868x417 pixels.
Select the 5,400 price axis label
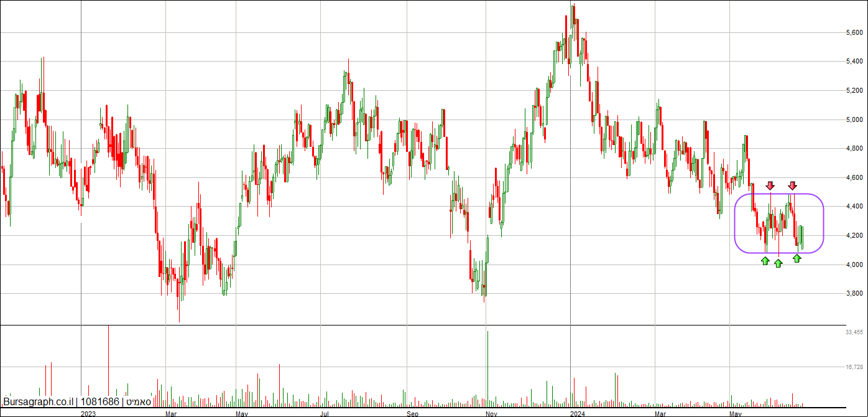pos(853,62)
